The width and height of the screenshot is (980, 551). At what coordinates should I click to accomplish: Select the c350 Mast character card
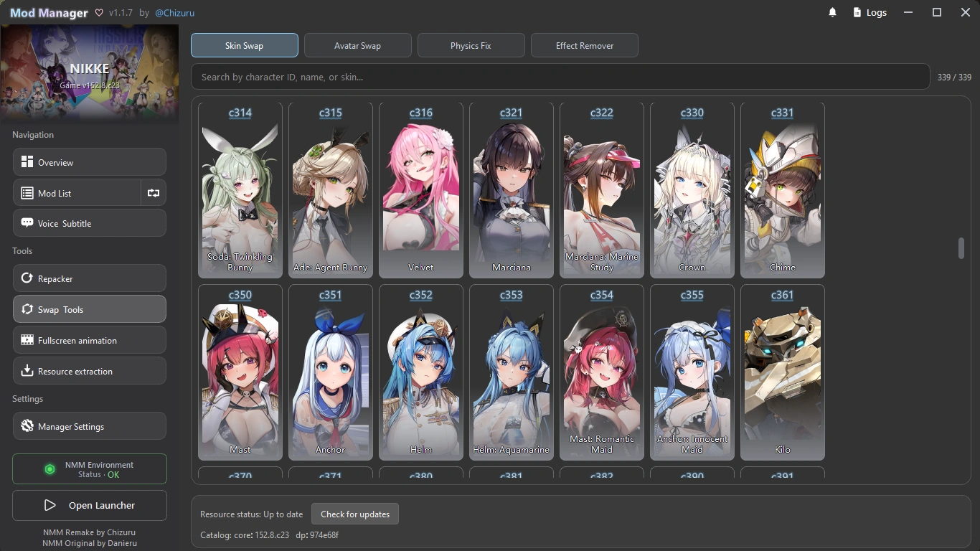(240, 372)
